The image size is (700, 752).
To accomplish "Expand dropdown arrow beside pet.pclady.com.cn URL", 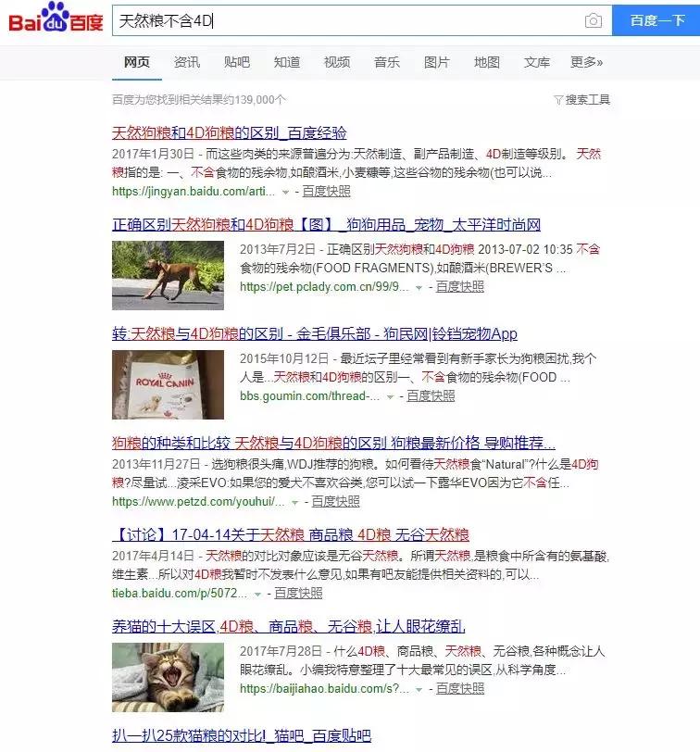I will point(419,288).
